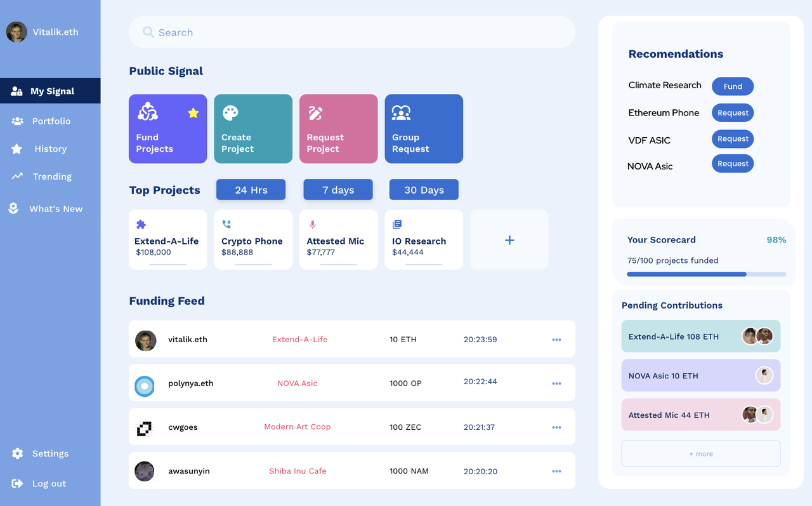
Task: Switch top projects to 7 days
Action: click(x=337, y=190)
